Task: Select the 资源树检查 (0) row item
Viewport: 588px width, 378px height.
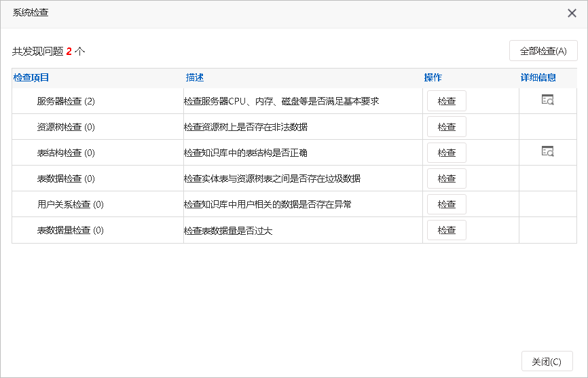Action: [66, 127]
